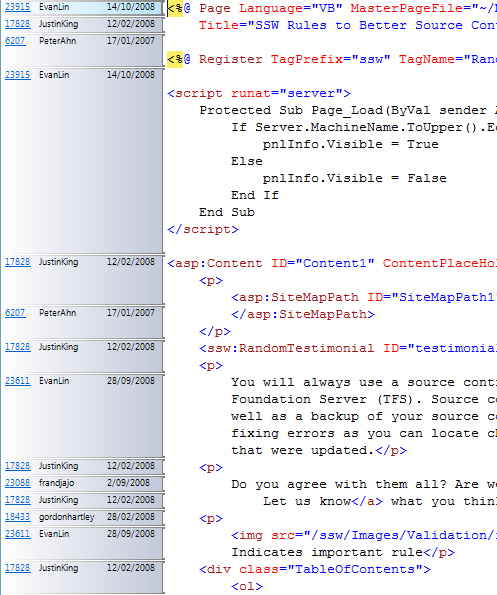Open changeset 23611 dated 28/09/2008 beside source control paragraph
This screenshot has width=497, height=595.
(17, 381)
